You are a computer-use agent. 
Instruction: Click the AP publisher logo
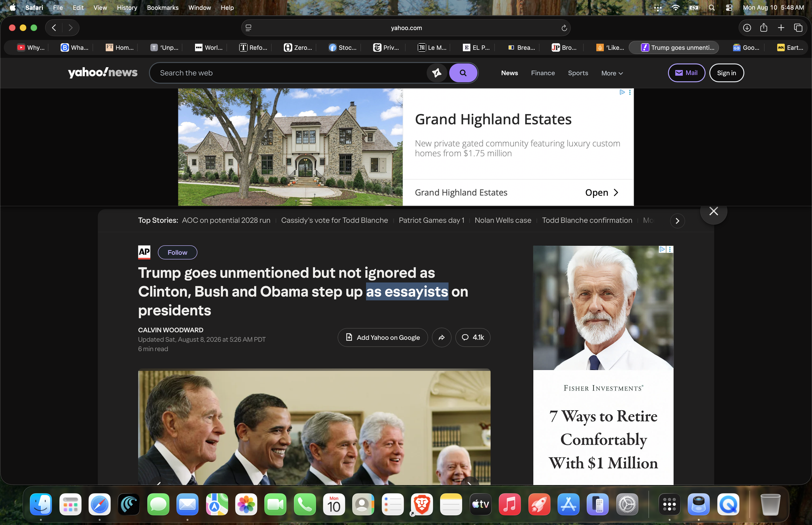144,252
